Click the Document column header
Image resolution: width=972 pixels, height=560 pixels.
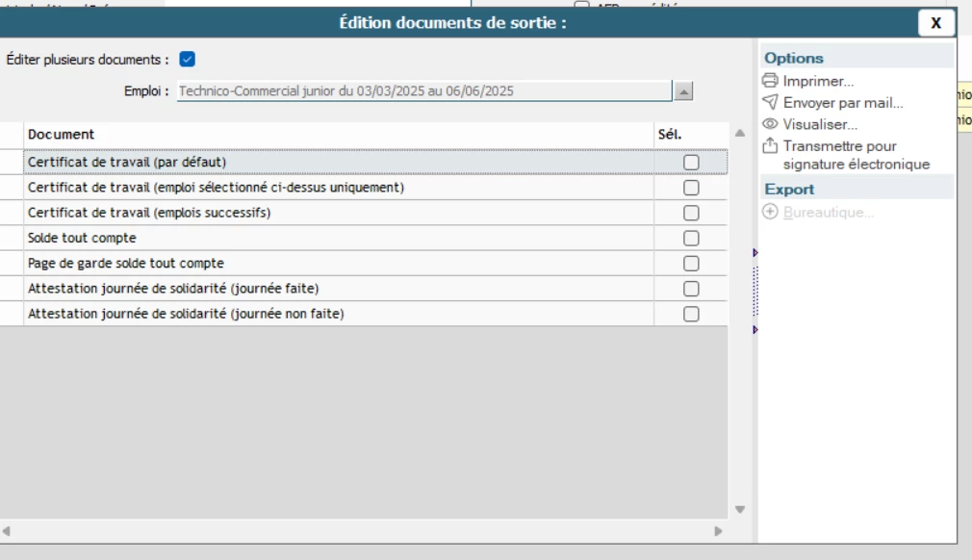coord(339,135)
